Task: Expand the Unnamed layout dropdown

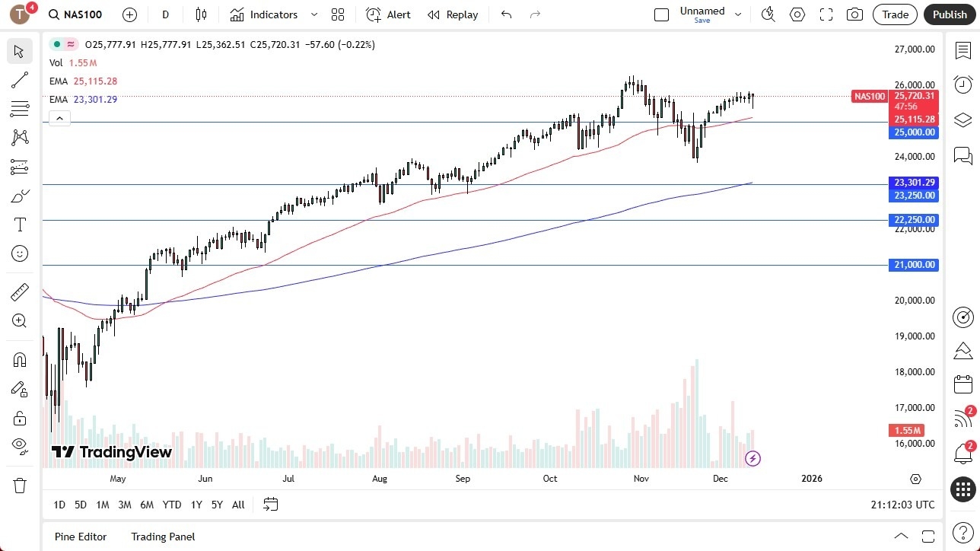Action: click(x=737, y=14)
